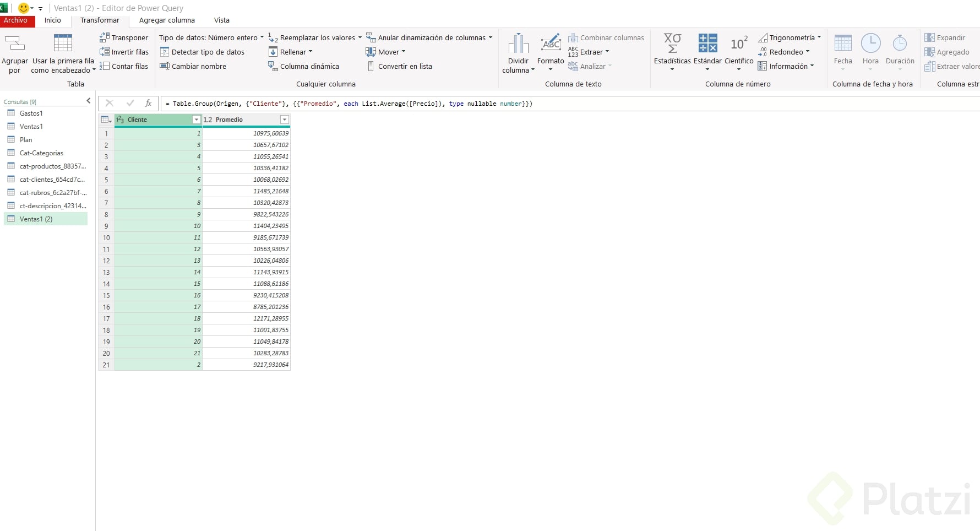This screenshot has height=531, width=980.
Task: Click the Dividir columna icon
Action: [518, 44]
